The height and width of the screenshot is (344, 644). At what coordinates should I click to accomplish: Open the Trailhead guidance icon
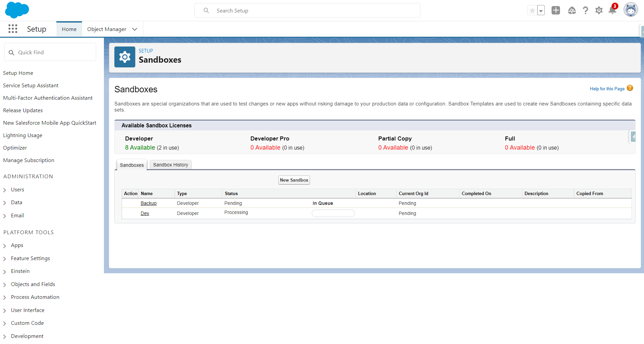tap(572, 10)
